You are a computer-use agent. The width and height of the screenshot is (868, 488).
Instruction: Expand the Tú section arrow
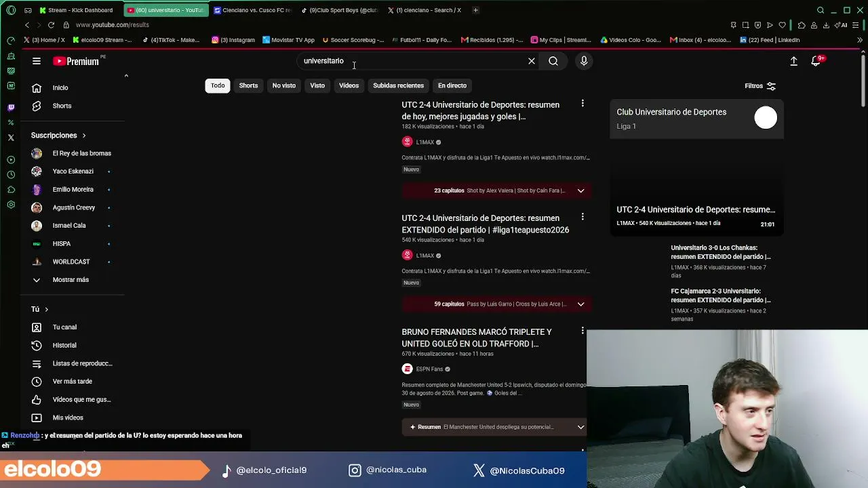coord(46,309)
